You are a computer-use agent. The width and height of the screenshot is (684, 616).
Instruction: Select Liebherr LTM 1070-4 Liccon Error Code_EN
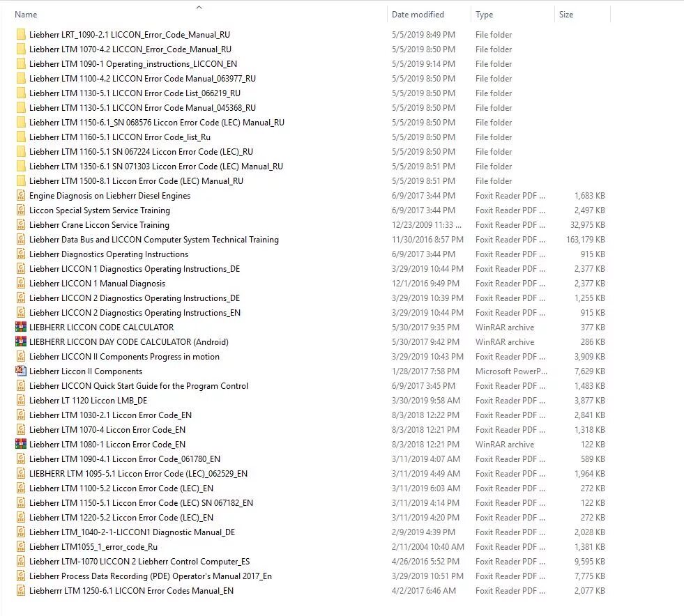(x=107, y=429)
